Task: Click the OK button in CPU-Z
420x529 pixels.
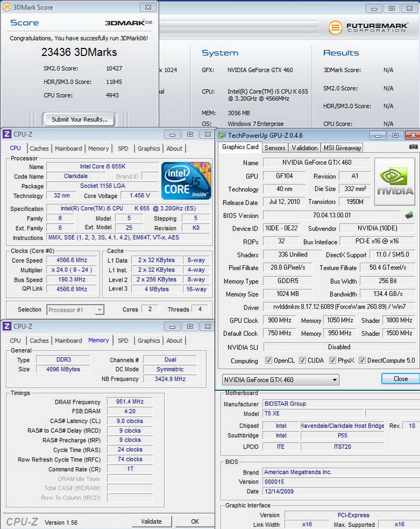Action: click(x=195, y=521)
